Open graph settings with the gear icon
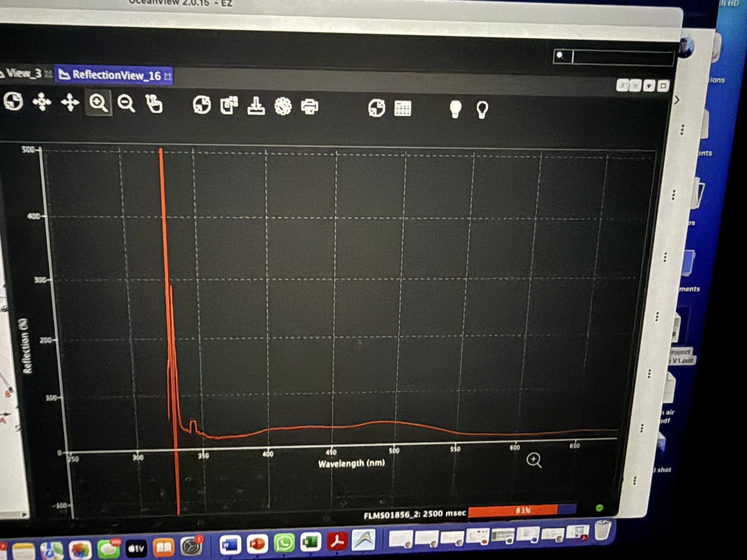 pos(283,106)
